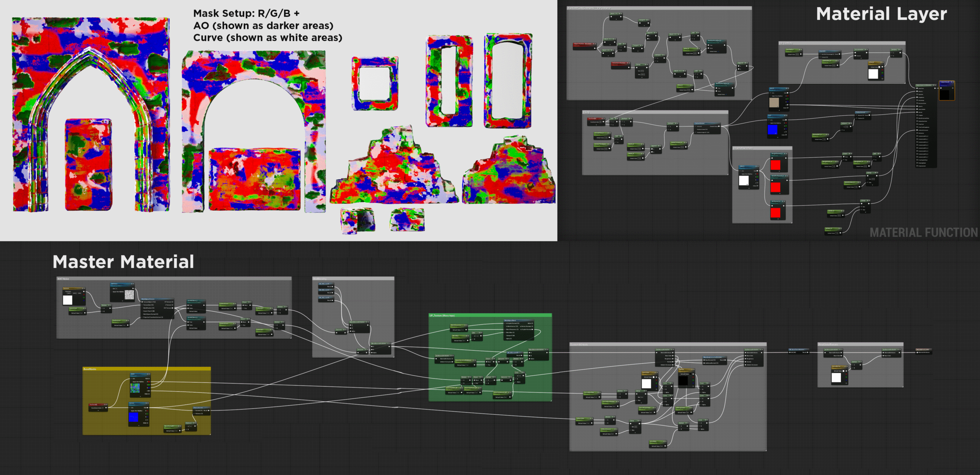Click the UP_Texture (Moss tops) green comment header

[442, 316]
